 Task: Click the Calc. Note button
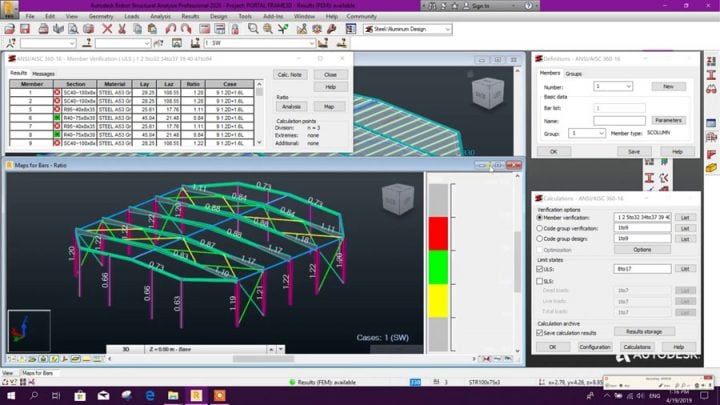(x=290, y=74)
